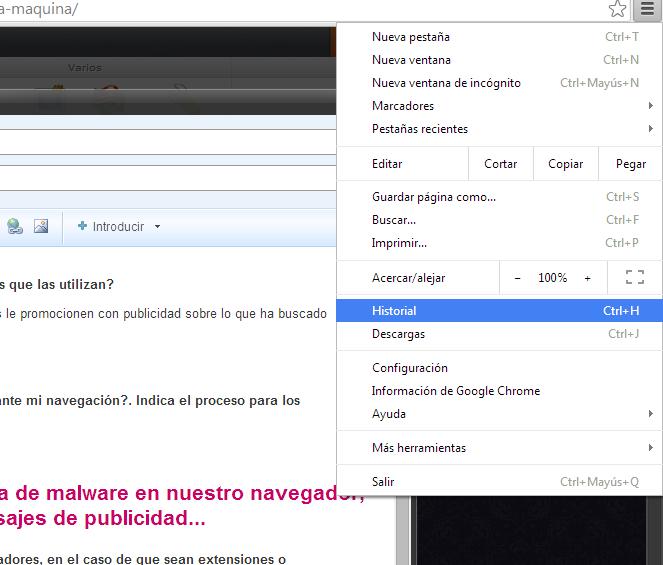Choose Buscar... in the menu

499,220
